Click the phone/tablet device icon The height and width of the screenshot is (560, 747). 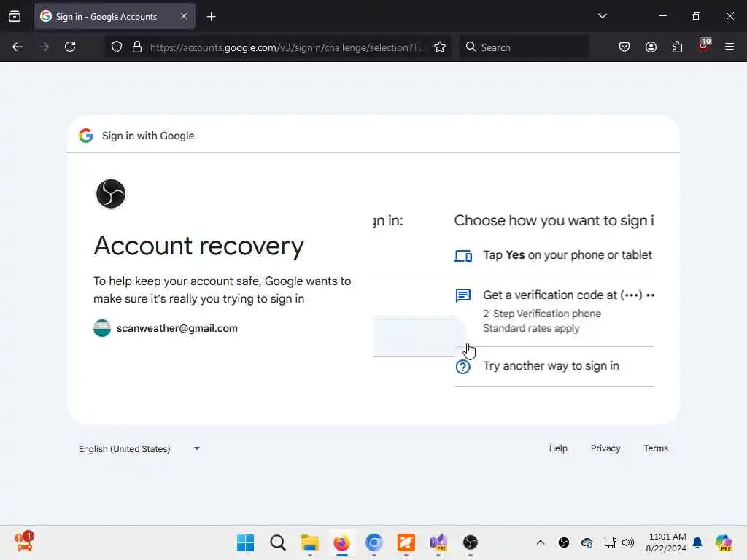click(463, 256)
